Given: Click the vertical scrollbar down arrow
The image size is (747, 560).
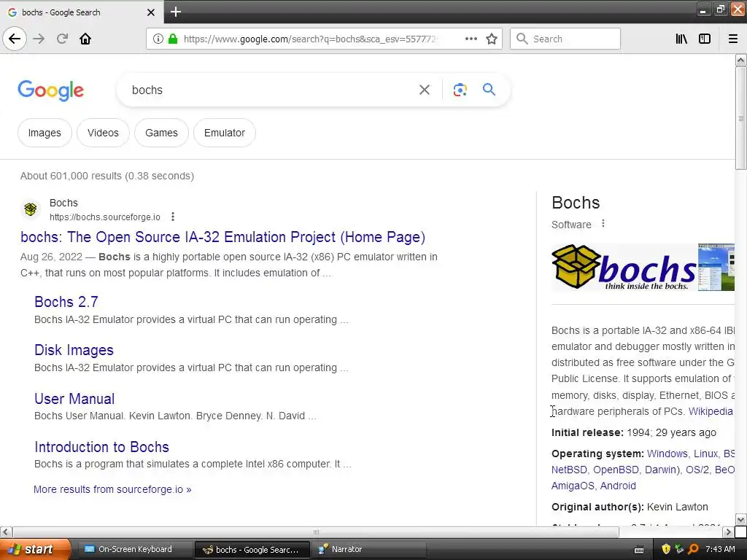Looking at the screenshot, I should point(740,519).
